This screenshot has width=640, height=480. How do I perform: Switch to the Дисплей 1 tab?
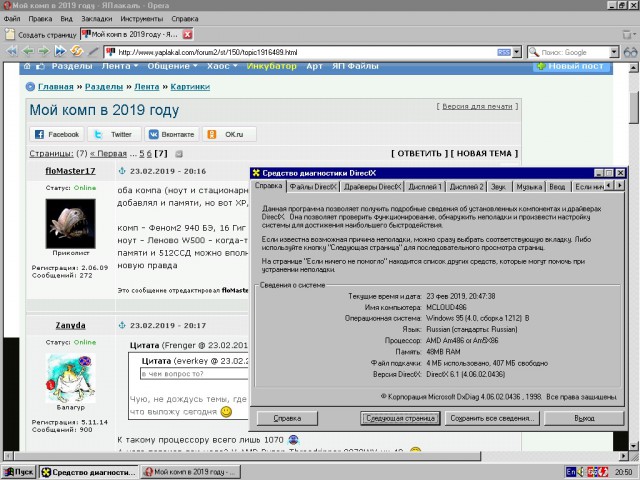click(425, 187)
